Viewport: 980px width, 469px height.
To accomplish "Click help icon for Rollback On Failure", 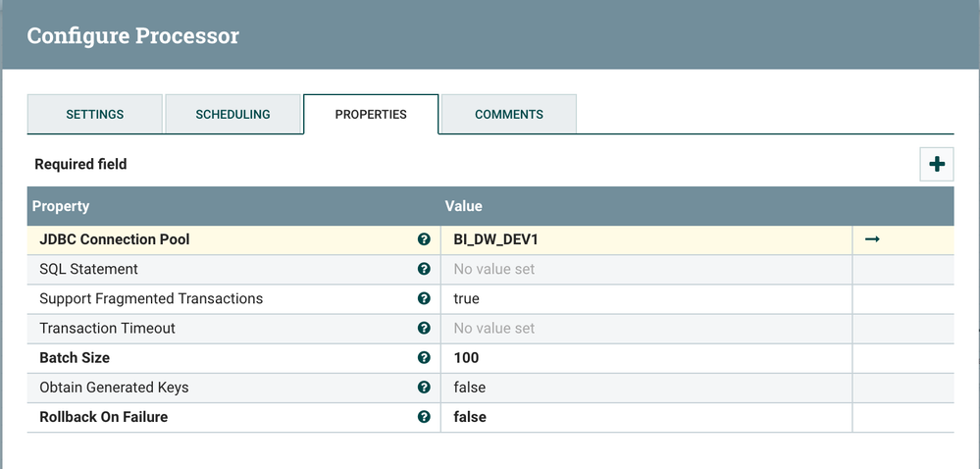I will tap(424, 417).
